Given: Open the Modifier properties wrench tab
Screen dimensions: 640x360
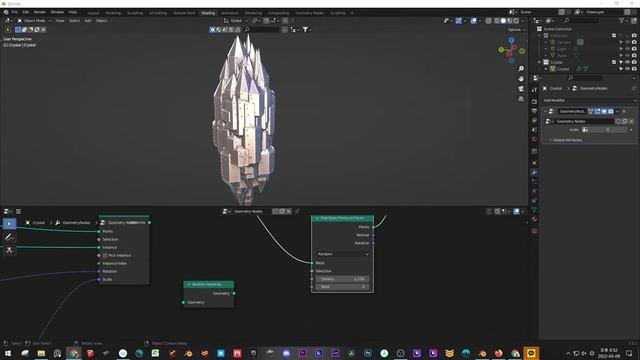Looking at the screenshot, I should (534, 172).
